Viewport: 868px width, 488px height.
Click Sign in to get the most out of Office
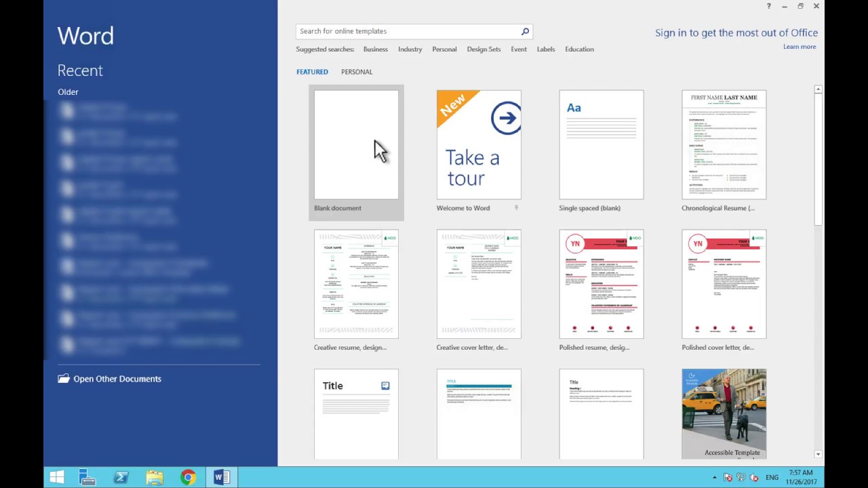click(x=736, y=33)
